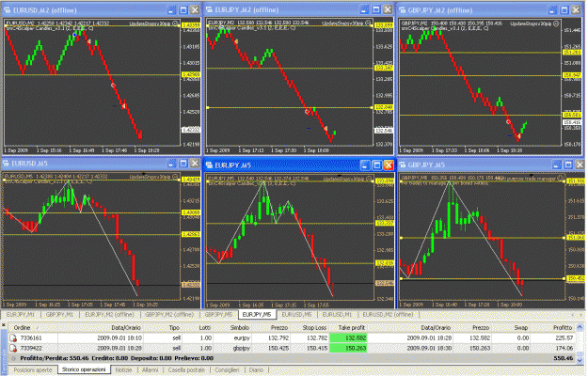
Task: Open the Allarmi terminal tab
Action: [150, 369]
